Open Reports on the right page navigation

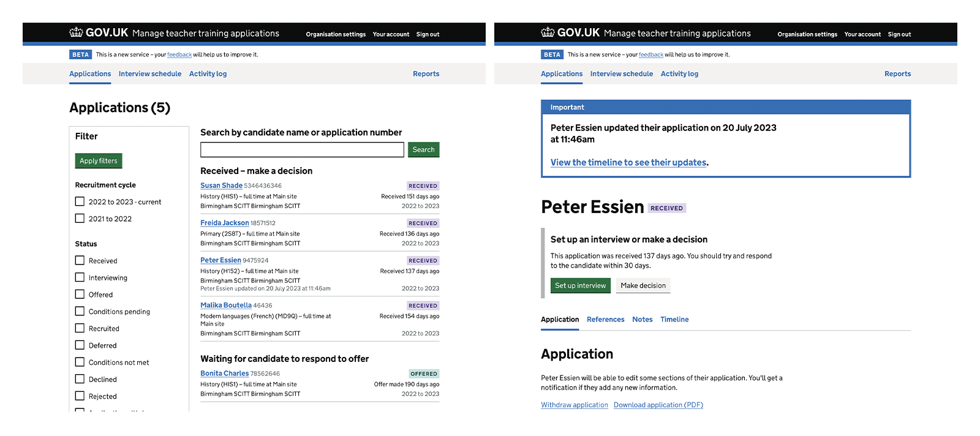click(897, 74)
